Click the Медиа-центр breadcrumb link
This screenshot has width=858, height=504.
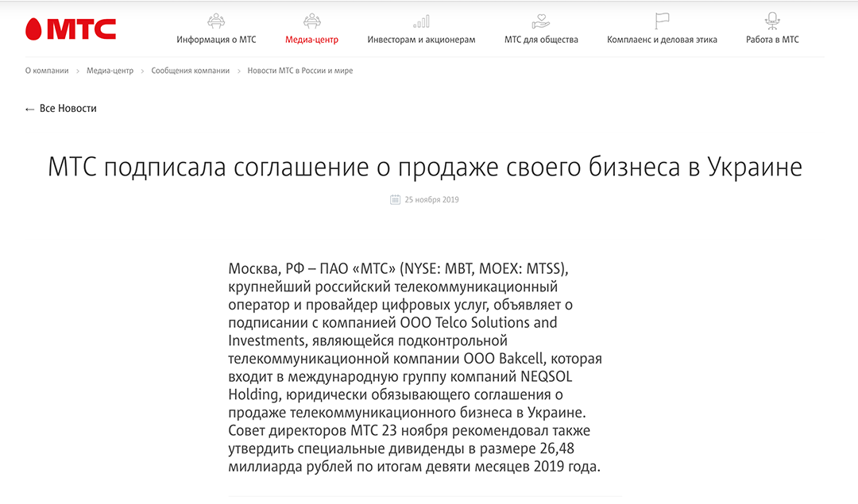(110, 71)
